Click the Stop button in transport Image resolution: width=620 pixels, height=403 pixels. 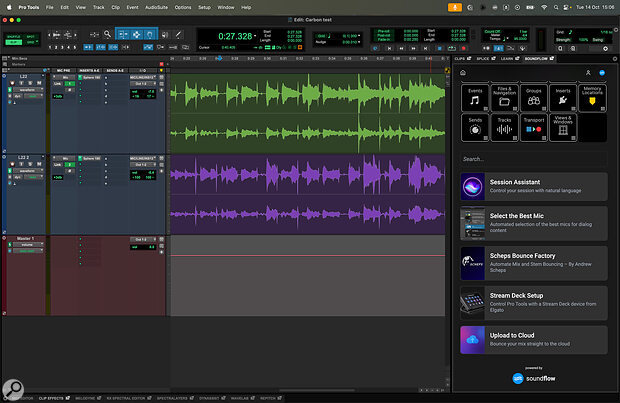pyautogui.click(x=439, y=48)
